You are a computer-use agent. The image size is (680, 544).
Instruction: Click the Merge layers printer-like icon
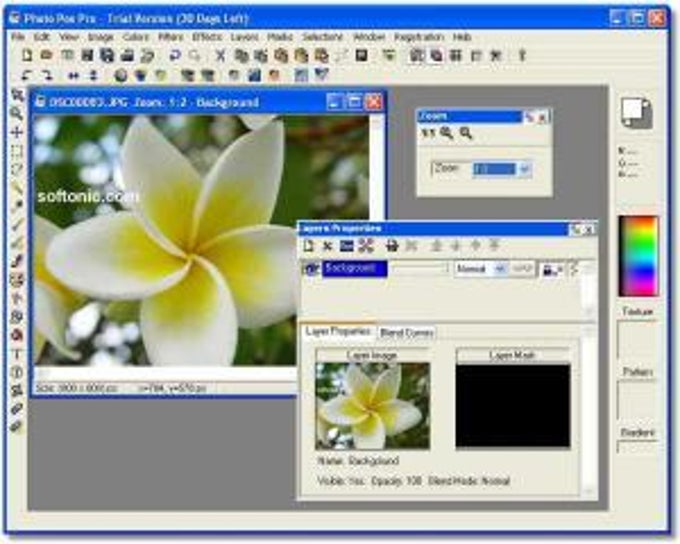[x=392, y=246]
